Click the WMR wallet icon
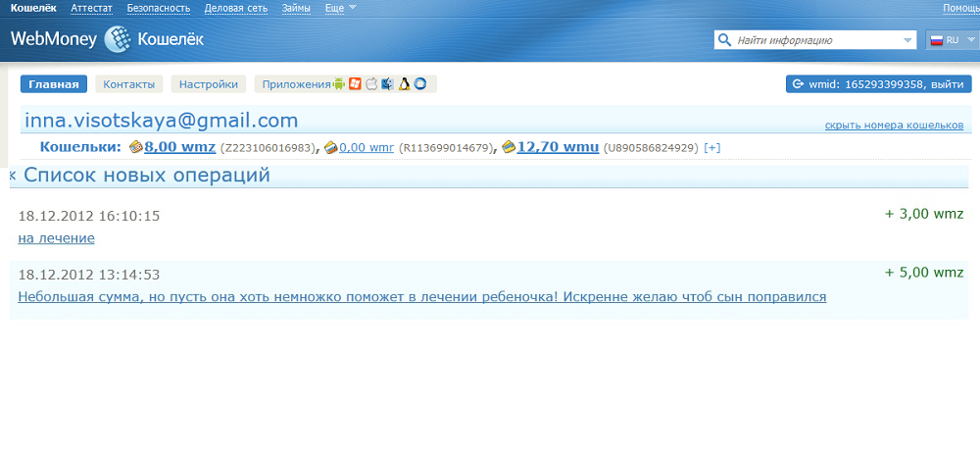Screen dimensions: 980x457 330,147
